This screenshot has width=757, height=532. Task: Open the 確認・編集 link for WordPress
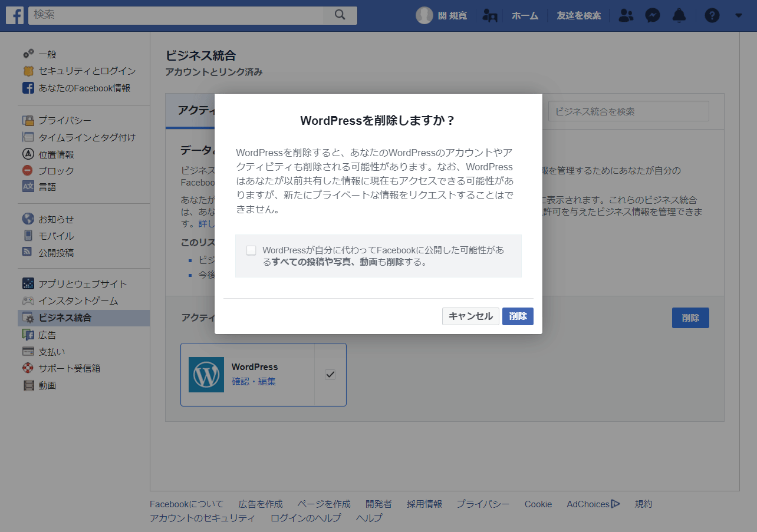point(254,381)
